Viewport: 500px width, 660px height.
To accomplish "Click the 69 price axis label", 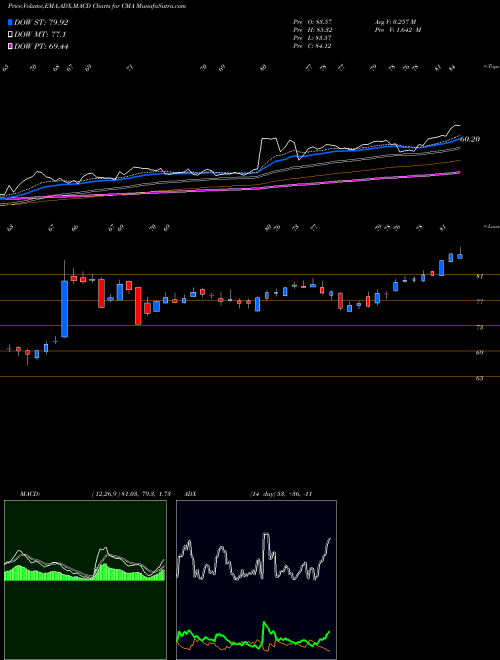I will tap(479, 353).
